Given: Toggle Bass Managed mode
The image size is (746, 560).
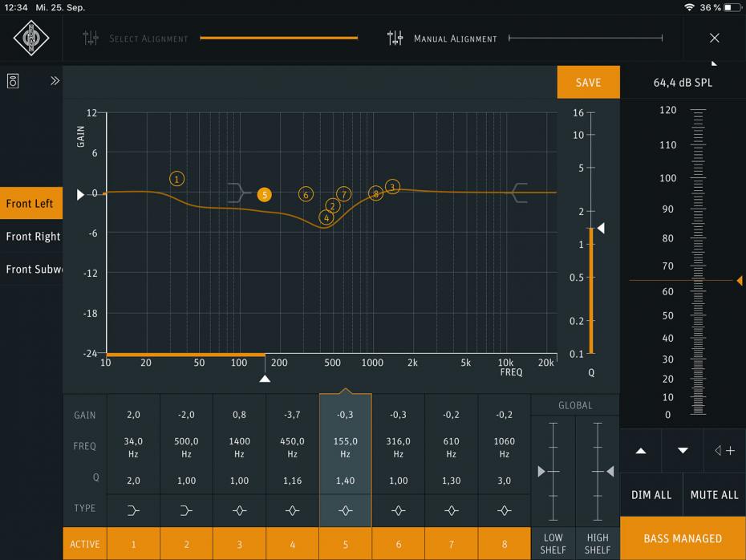Looking at the screenshot, I should click(x=683, y=539).
